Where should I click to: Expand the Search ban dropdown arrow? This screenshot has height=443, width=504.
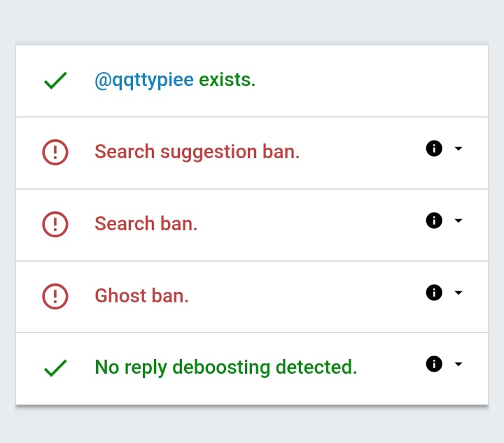458,221
